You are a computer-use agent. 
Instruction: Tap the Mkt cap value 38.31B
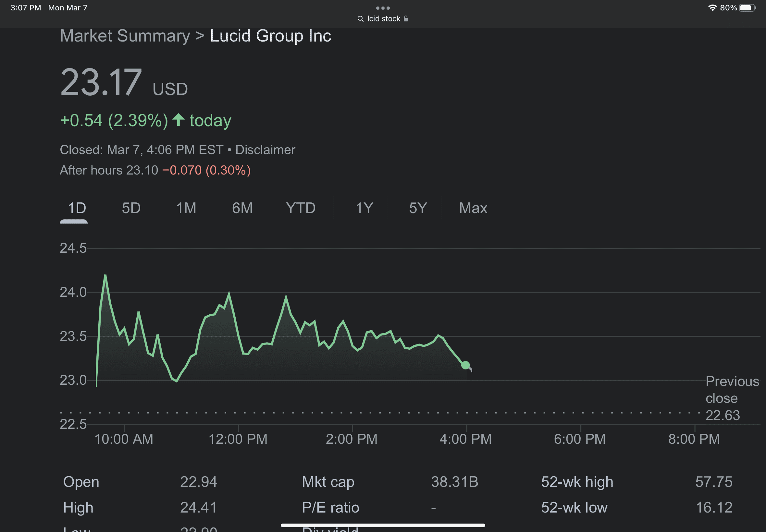pos(454,482)
